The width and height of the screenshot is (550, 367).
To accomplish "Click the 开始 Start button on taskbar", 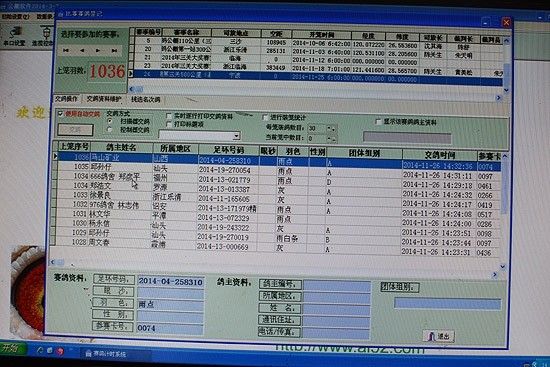I will point(11,348).
